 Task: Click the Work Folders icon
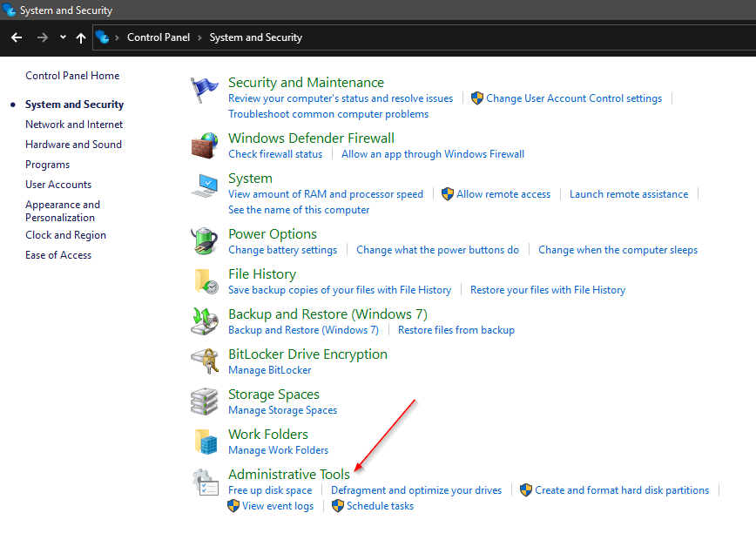(206, 442)
